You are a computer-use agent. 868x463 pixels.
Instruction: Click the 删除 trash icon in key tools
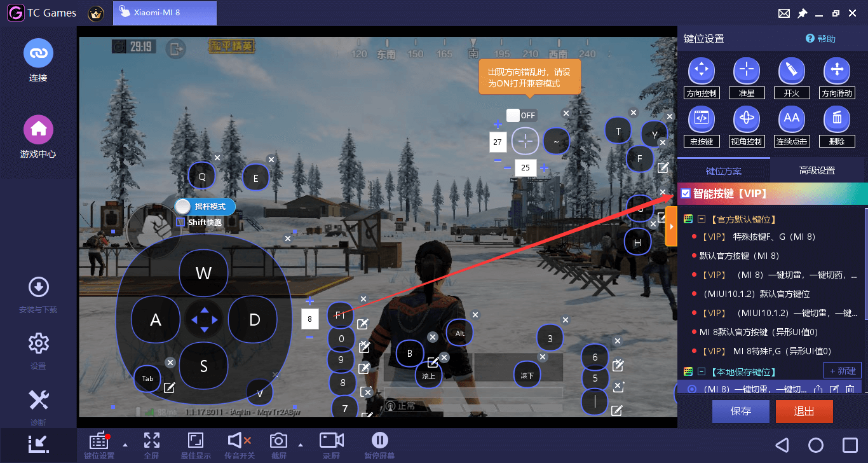(837, 118)
